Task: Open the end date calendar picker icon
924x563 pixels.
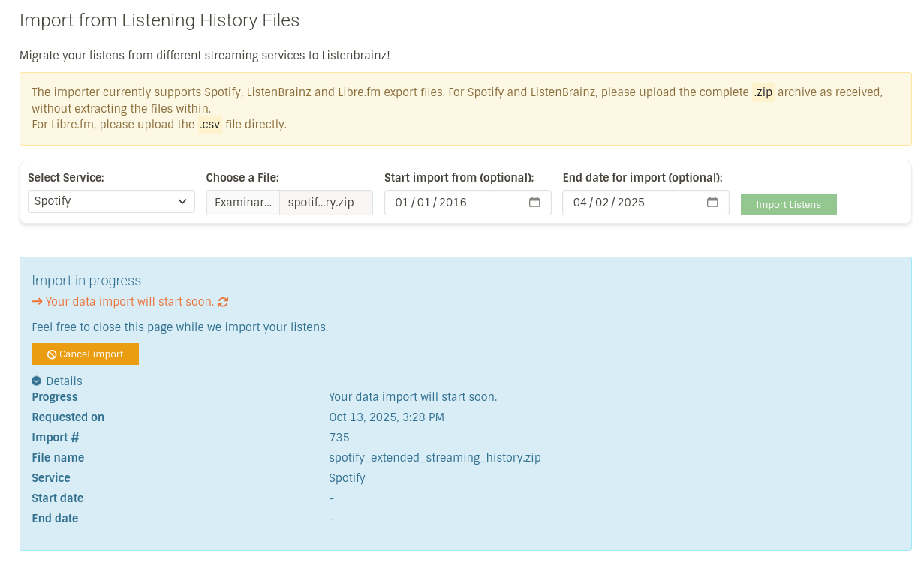Action: 712,203
